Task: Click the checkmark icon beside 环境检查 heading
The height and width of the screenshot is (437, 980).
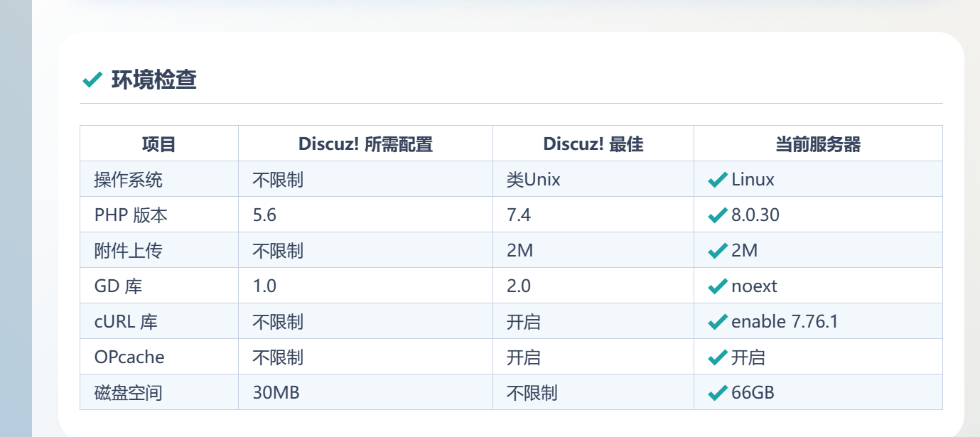Action: click(92, 80)
